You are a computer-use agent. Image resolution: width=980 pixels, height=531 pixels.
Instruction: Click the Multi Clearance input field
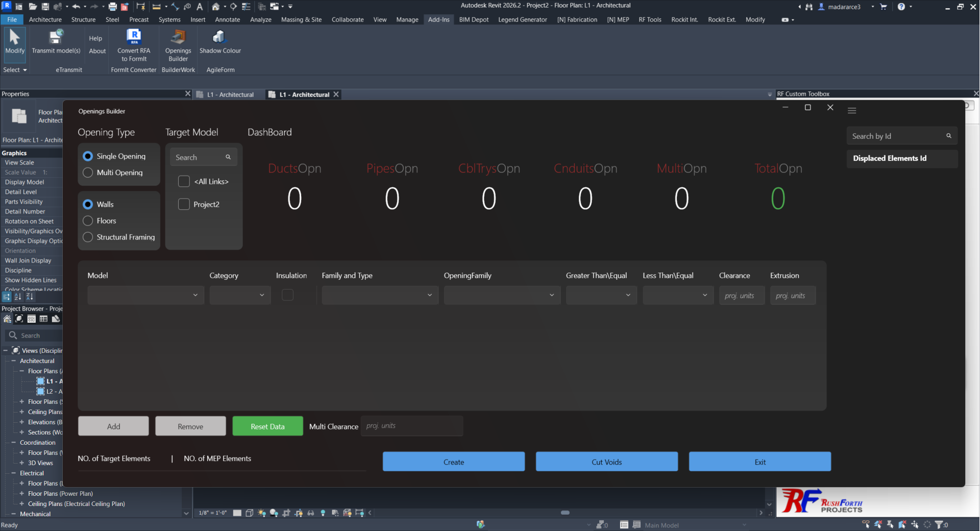point(412,426)
